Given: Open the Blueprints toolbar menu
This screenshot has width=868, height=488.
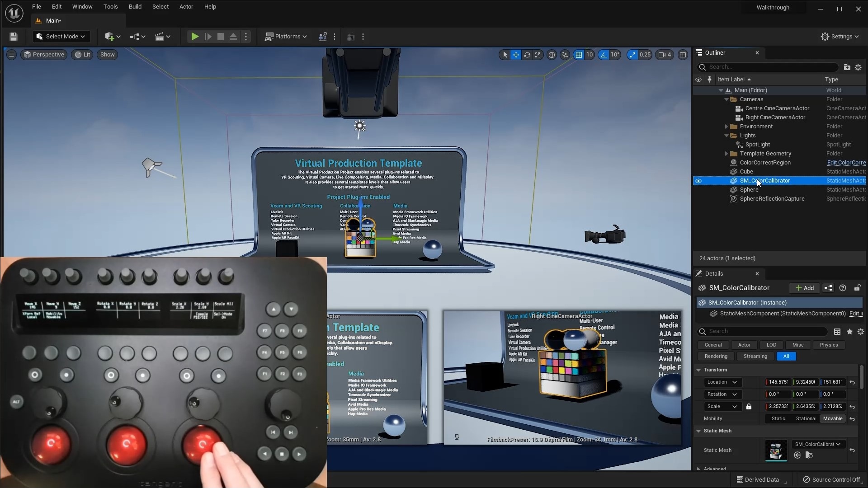Looking at the screenshot, I should (x=137, y=37).
